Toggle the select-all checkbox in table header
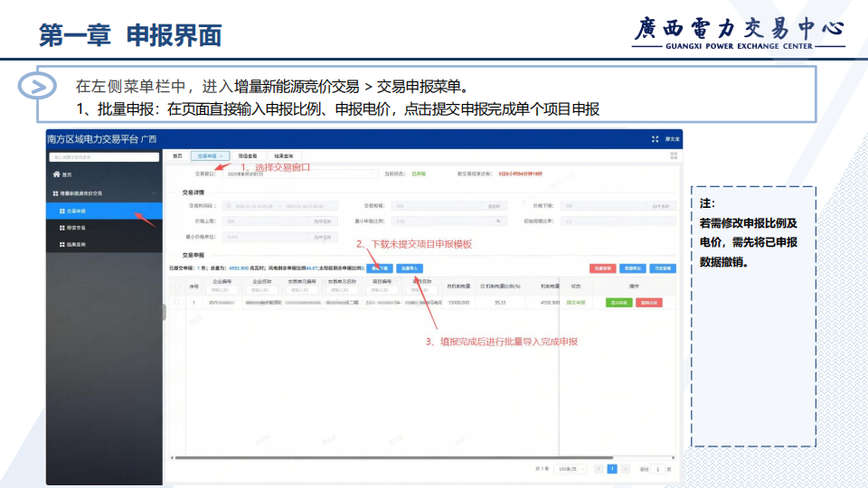 click(x=177, y=286)
